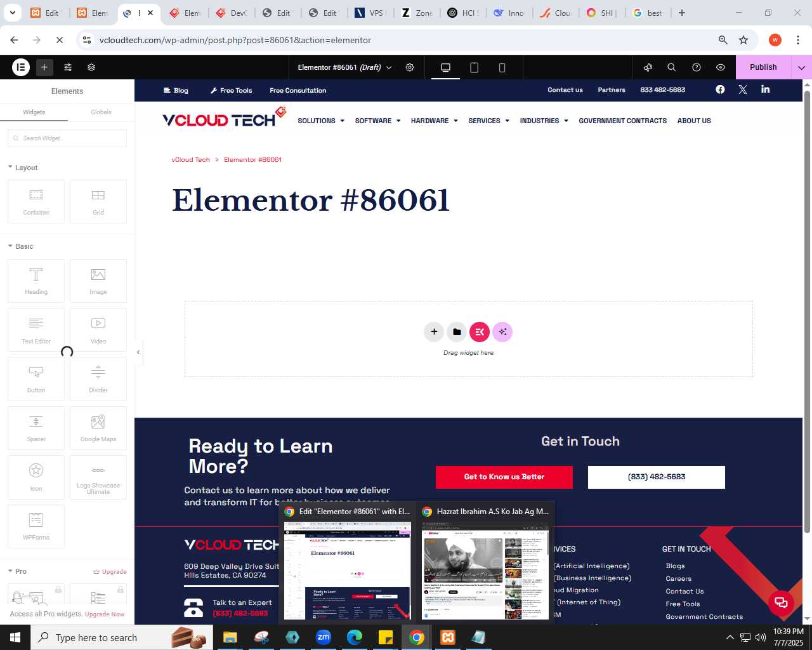Open template library folder button

[457, 331]
